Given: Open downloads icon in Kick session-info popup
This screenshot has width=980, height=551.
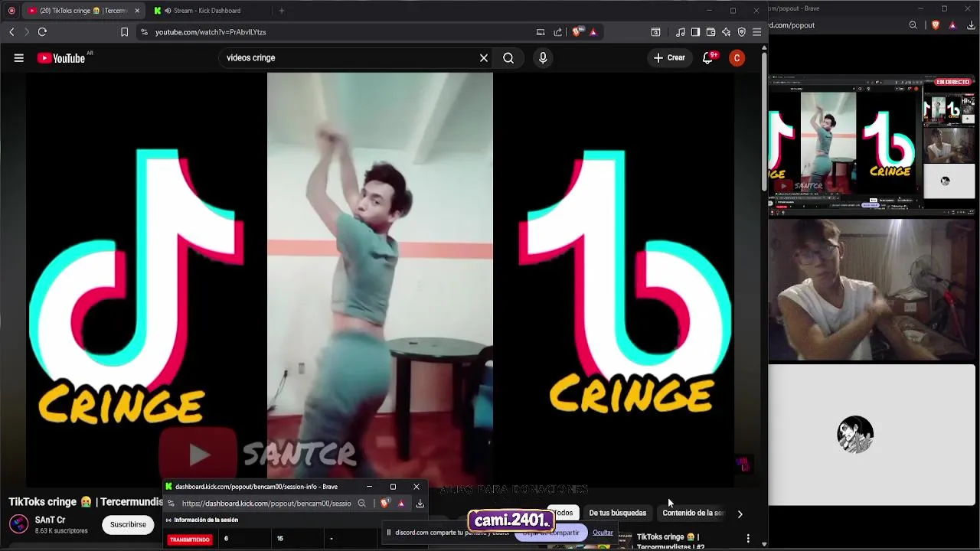Looking at the screenshot, I should click(420, 504).
